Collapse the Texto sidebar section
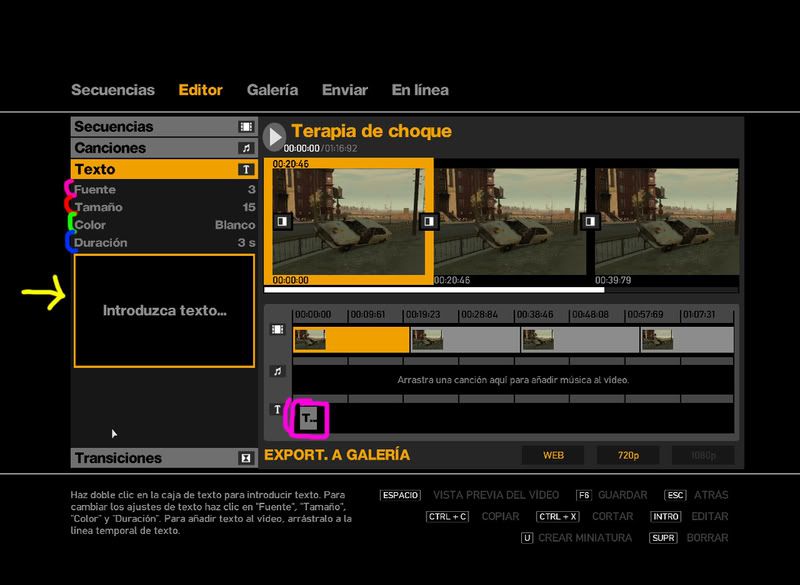The height and width of the screenshot is (585, 800). click(164, 169)
